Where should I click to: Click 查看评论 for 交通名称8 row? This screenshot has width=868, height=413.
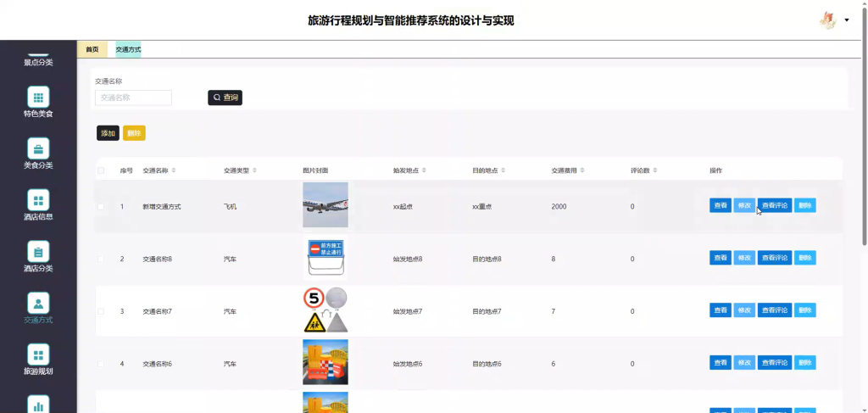point(775,258)
